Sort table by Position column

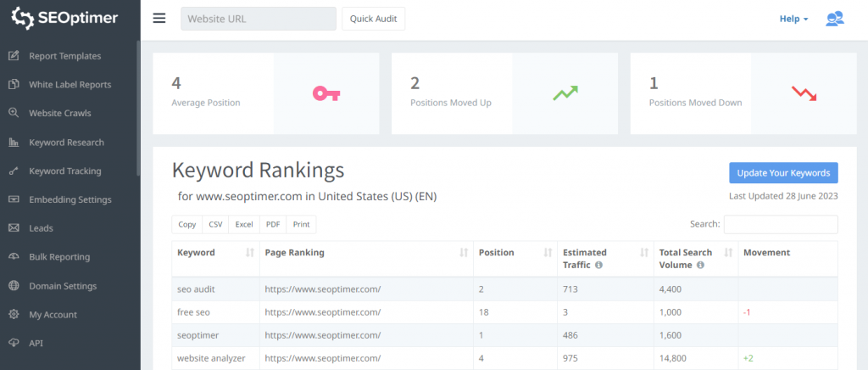coord(547,253)
